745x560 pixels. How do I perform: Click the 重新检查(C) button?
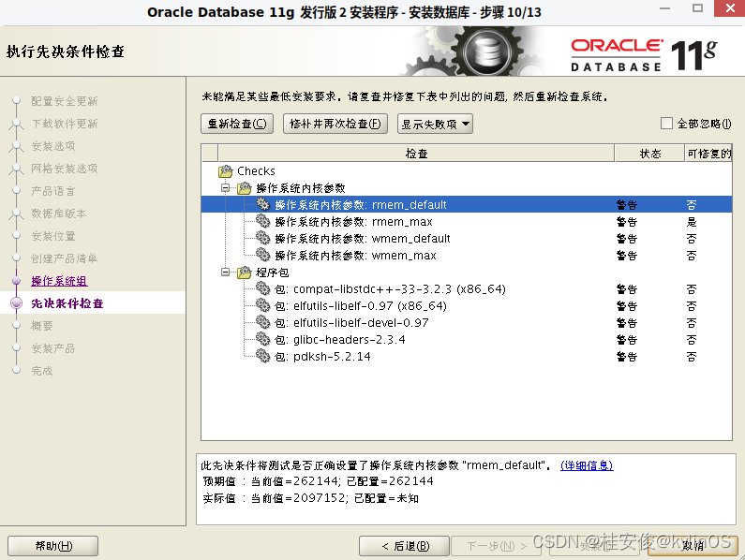click(237, 124)
